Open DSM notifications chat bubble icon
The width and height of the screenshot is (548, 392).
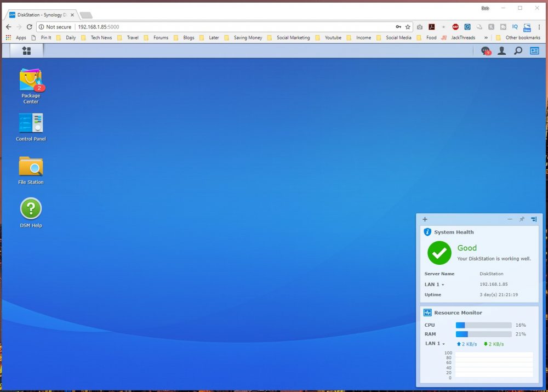click(x=486, y=51)
